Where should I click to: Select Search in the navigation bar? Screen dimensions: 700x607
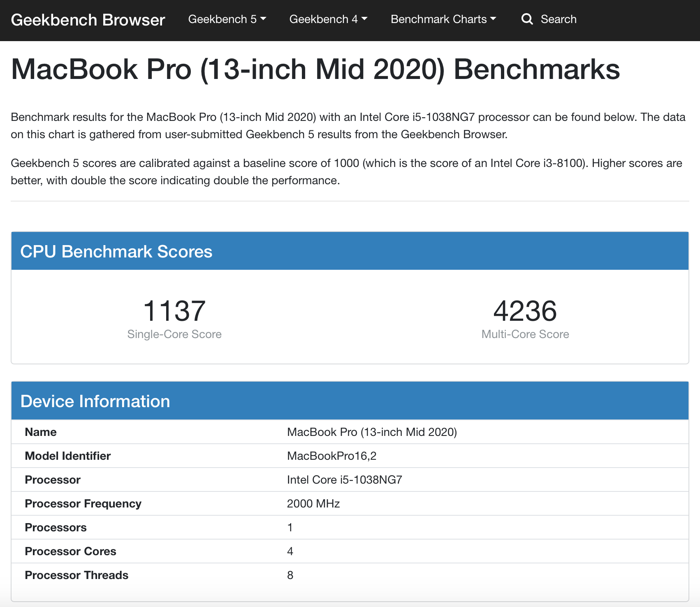pyautogui.click(x=559, y=19)
